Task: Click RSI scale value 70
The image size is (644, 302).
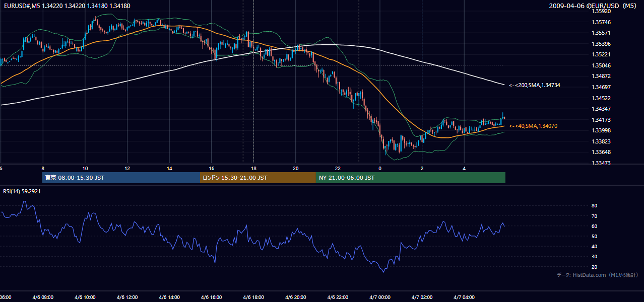Action: [x=594, y=216]
